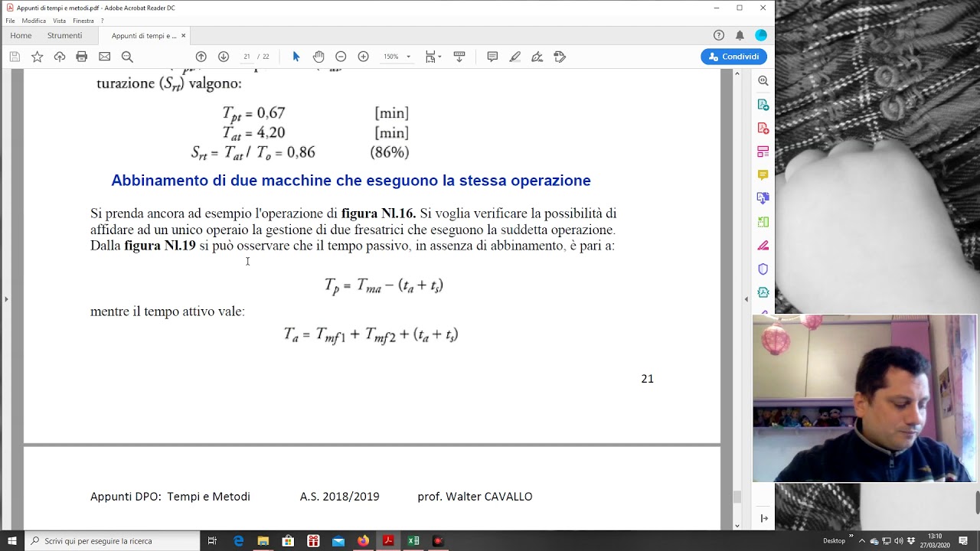Image resolution: width=980 pixels, height=551 pixels.
Task: Open Export PDF tool in sidebar
Action: pyautogui.click(x=763, y=104)
